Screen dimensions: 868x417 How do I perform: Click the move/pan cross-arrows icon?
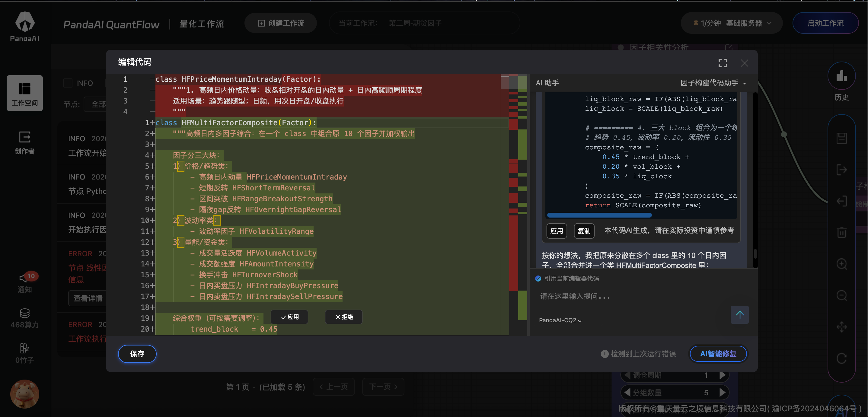(841, 327)
